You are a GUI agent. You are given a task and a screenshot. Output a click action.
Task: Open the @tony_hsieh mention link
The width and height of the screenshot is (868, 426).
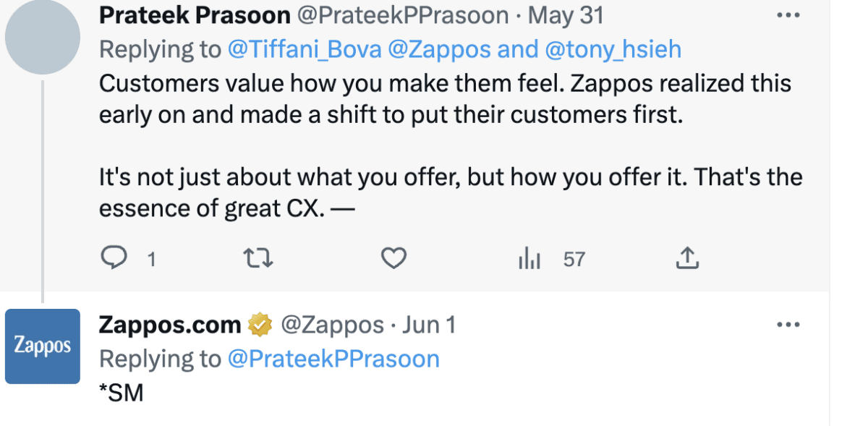(613, 49)
